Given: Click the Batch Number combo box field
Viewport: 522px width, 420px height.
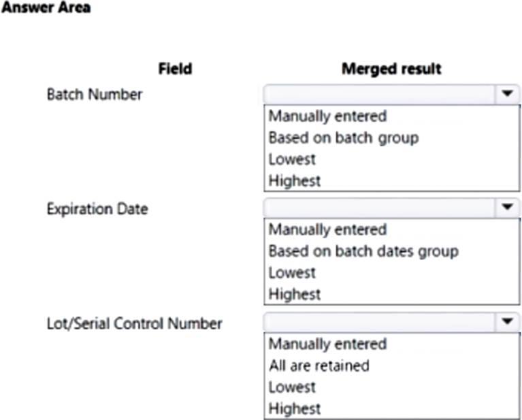Looking at the screenshot, I should point(378,94).
